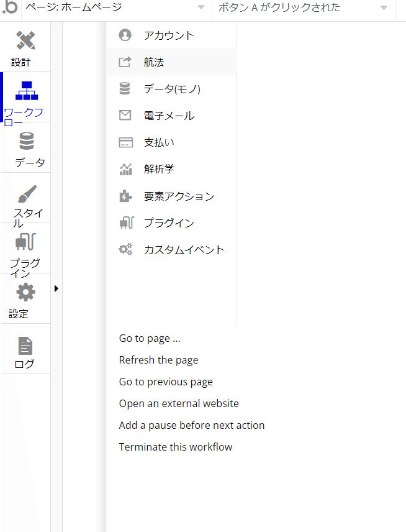
Task: Click the カスタムイベント gears icon
Action: pos(125,249)
